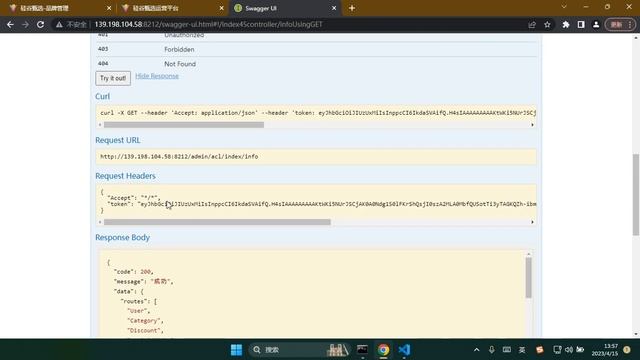The image size is (640, 360).
Task: Click the request URL text
Action: (179, 156)
